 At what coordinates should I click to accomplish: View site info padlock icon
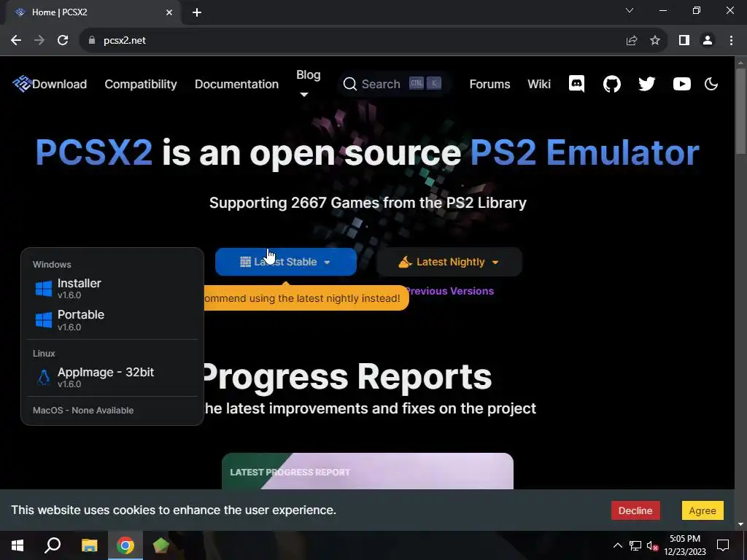(92, 40)
